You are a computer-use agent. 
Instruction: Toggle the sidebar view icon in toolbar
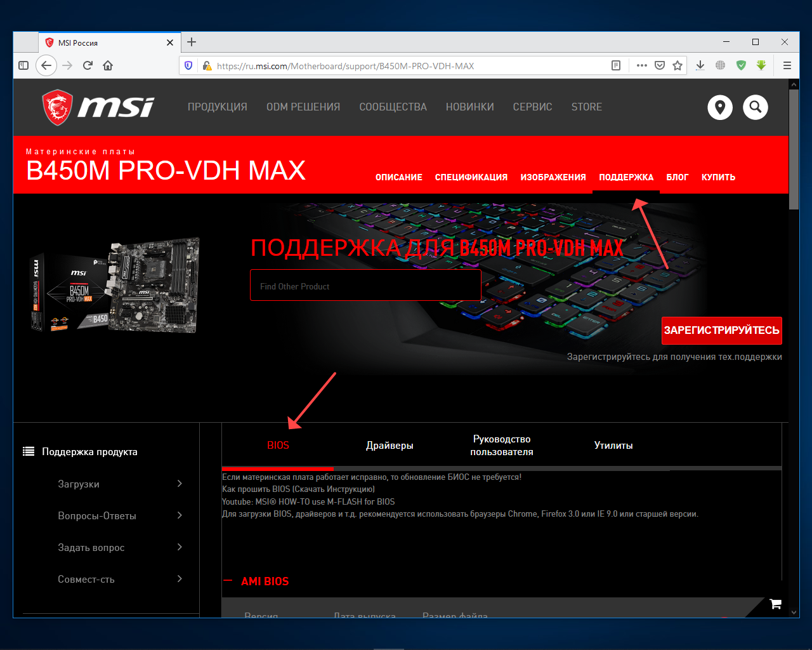tap(23, 65)
